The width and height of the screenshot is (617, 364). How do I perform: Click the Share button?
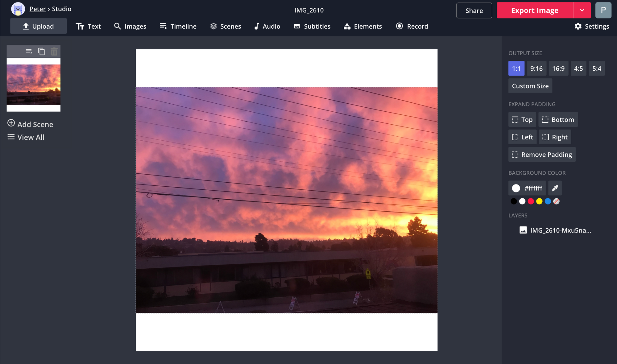click(474, 10)
